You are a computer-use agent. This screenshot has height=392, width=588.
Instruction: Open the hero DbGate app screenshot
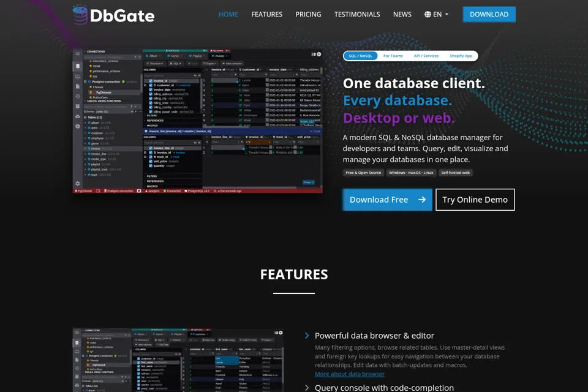tap(197, 121)
